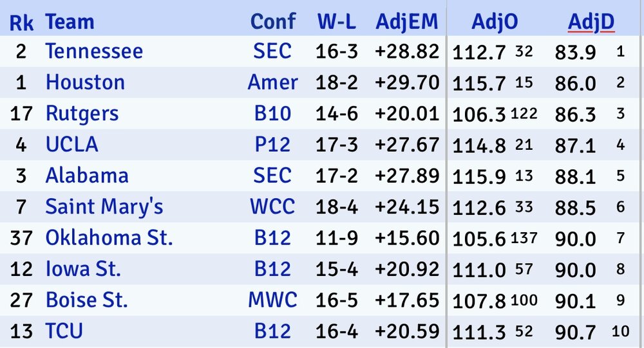
Task: Open the Amer conference link
Action: click(272, 82)
